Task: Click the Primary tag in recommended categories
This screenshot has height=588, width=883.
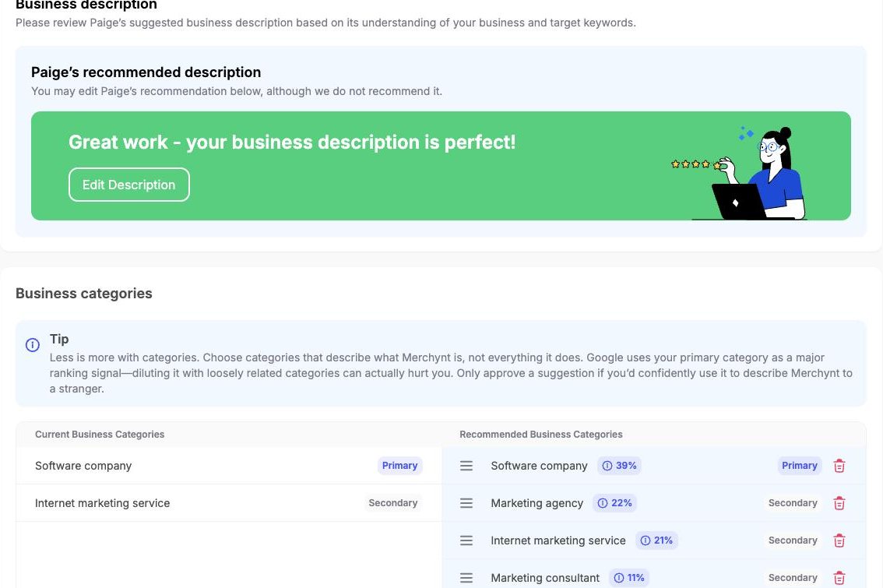Action: pyautogui.click(x=799, y=466)
